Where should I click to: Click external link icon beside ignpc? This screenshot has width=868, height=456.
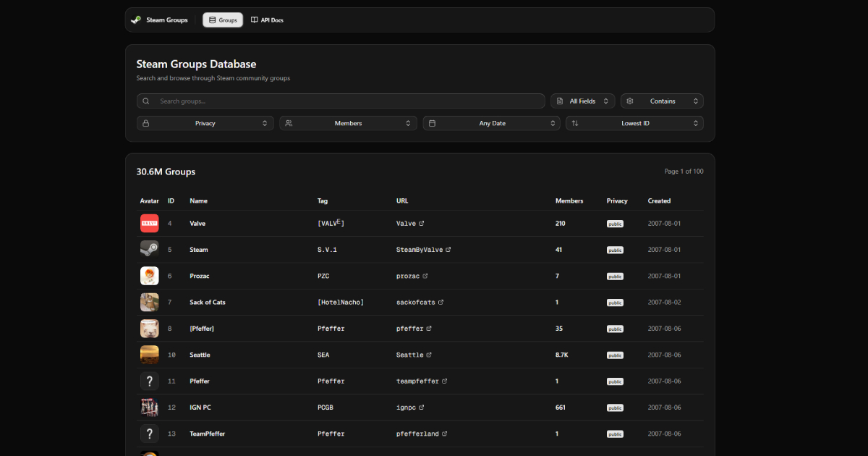[x=422, y=408]
